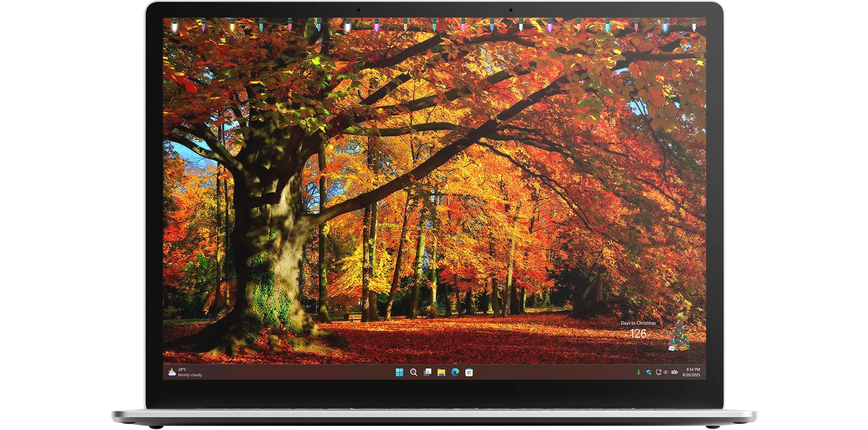Screen dimensions: 868x430
Task: Open the network display tray icon
Action: (659, 372)
